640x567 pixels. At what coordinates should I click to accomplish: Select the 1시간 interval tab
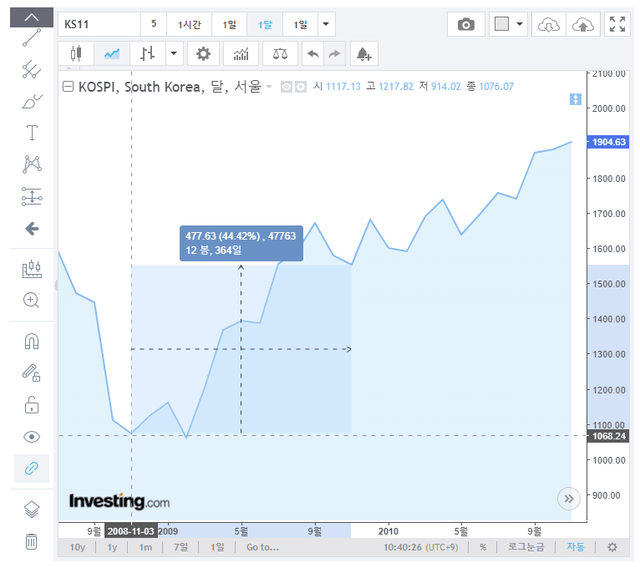(x=189, y=24)
